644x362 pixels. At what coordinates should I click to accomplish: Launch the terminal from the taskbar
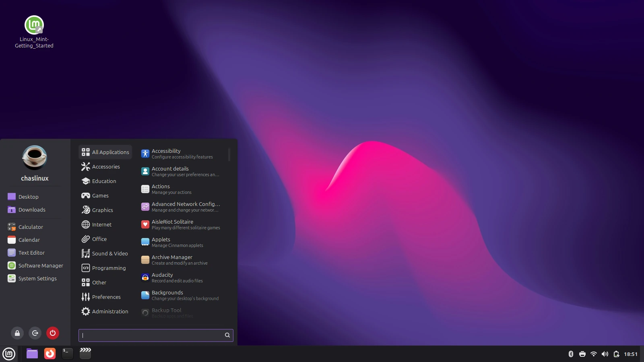pos(67,354)
